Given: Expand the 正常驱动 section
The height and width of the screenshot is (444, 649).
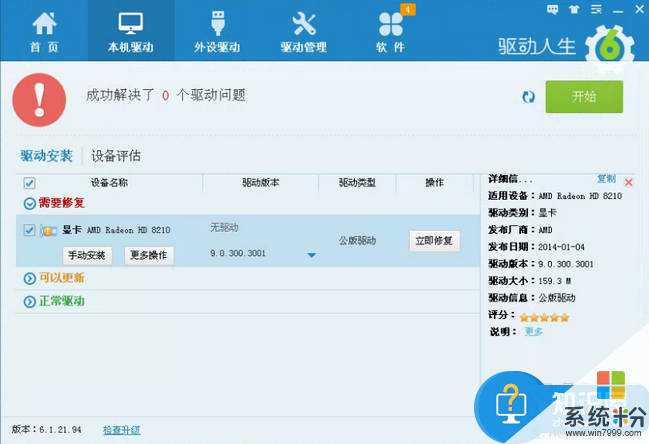Looking at the screenshot, I should tap(29, 302).
